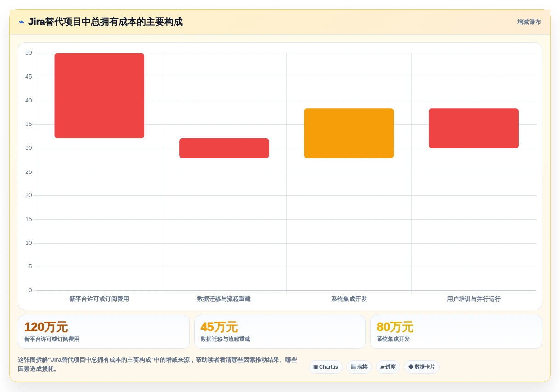Image resolution: width=560 pixels, height=392 pixels.
Task: Click axis label 系统集成开发
Action: tap(349, 299)
